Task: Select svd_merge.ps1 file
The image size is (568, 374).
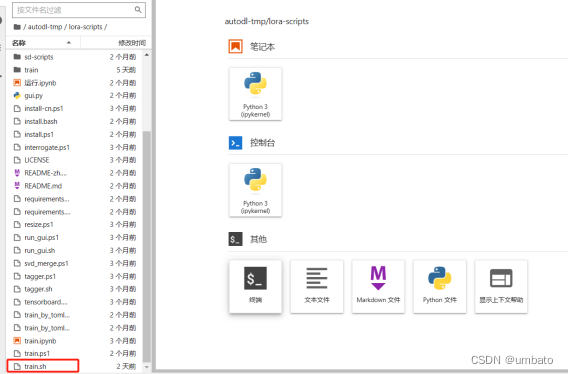Action: tap(75, 263)
